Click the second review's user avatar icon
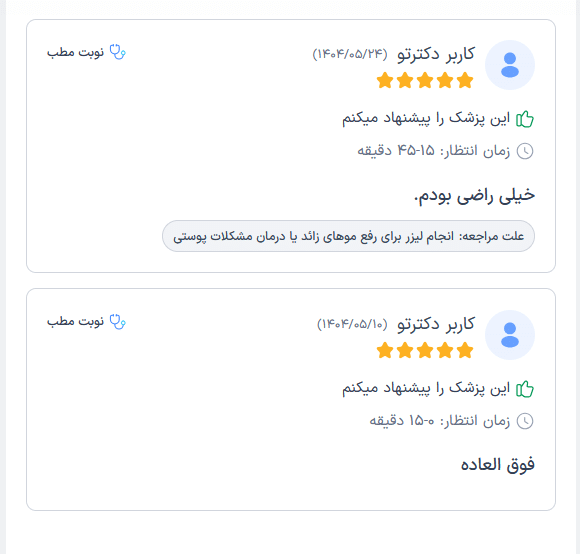The height and width of the screenshot is (554, 580). pos(510,335)
